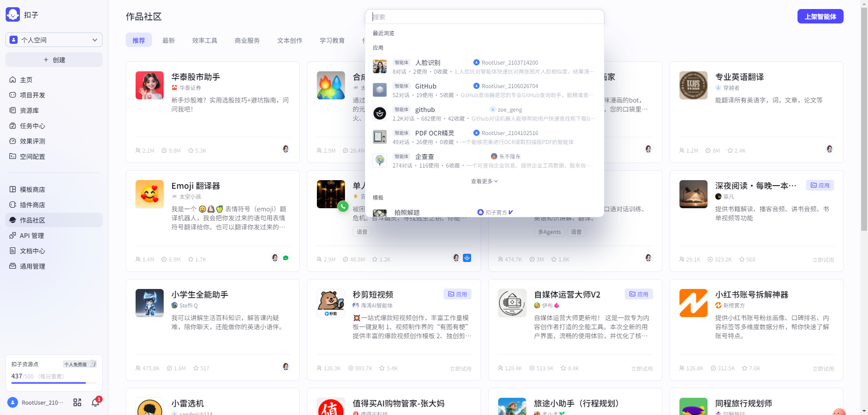This screenshot has height=415, width=868.
Task: Open the GitHub search result by RootUser_2106026704
Action: [484, 90]
